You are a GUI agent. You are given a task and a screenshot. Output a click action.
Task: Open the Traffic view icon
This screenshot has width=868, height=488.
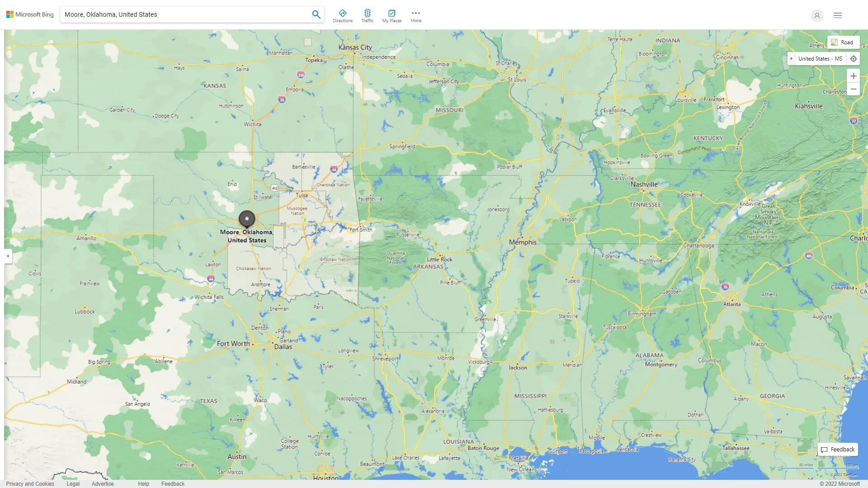click(368, 13)
